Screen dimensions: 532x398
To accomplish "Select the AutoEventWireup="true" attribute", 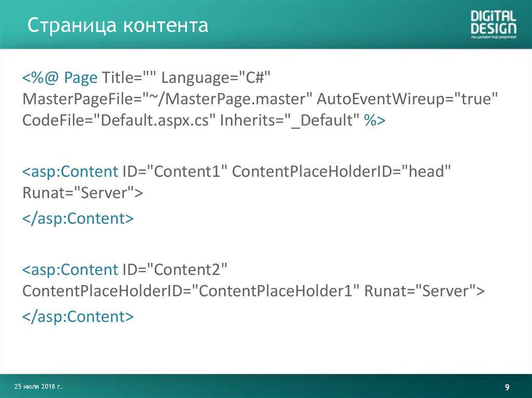I will point(408,99).
